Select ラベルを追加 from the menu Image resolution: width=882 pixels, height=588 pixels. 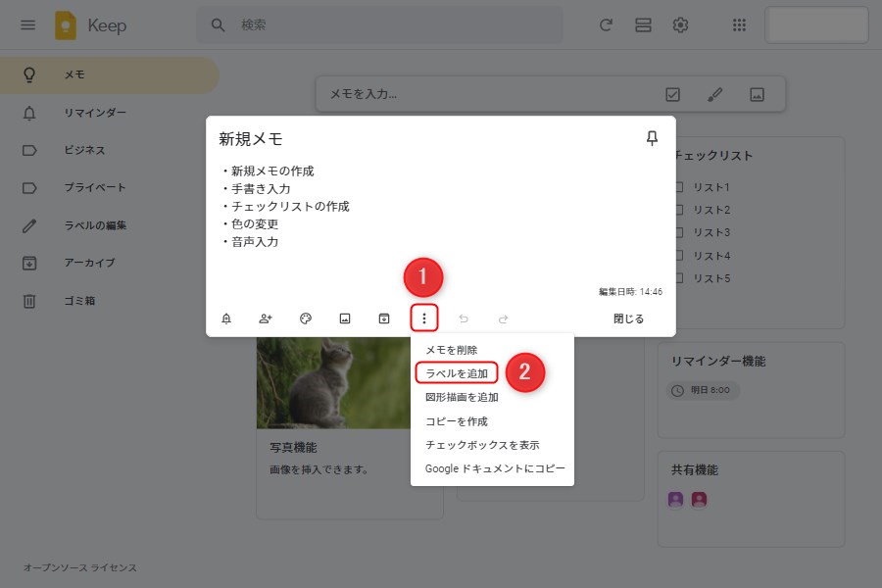(x=457, y=373)
